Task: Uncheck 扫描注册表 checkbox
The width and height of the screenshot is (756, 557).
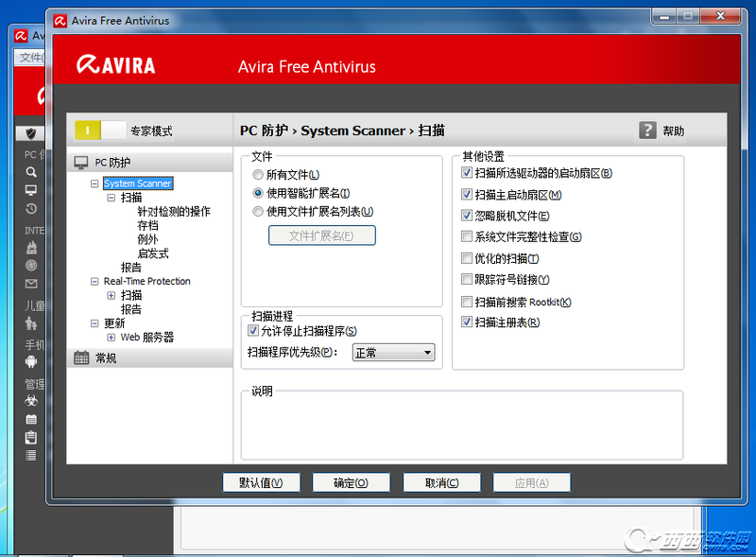Action: (x=467, y=322)
